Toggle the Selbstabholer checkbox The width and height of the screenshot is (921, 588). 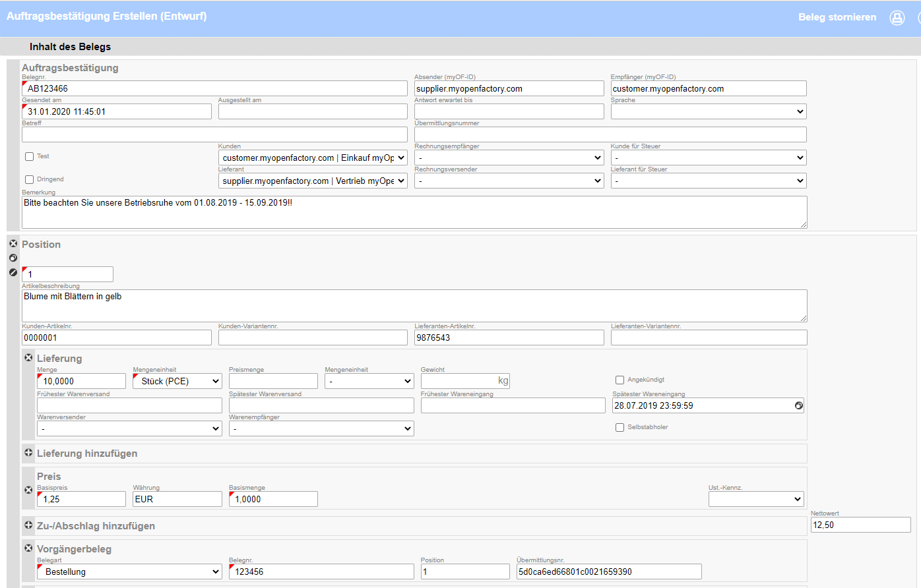619,428
